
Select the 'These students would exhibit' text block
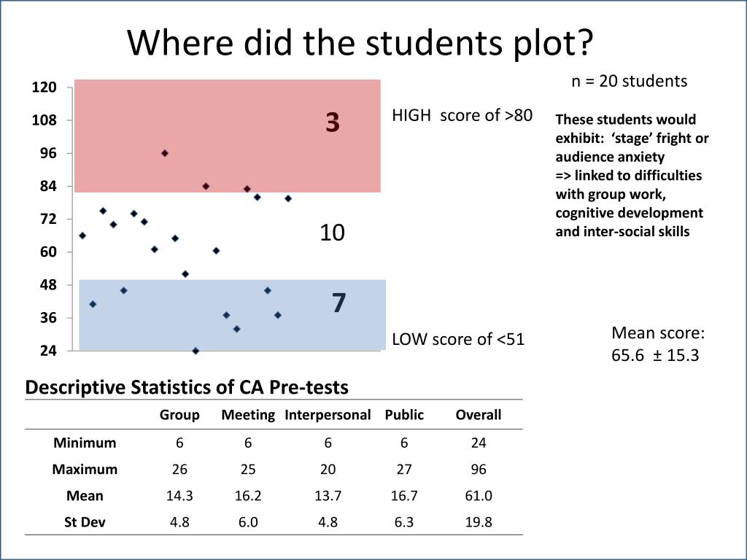click(632, 175)
